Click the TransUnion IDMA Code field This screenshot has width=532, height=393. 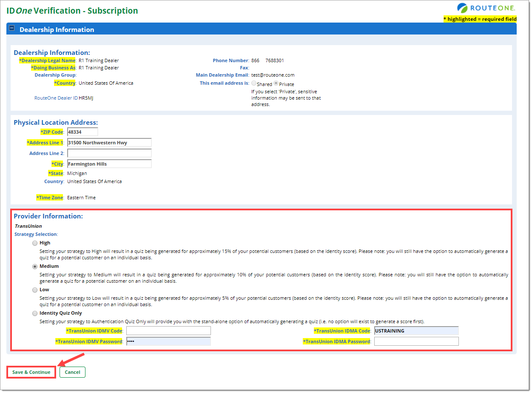pyautogui.click(x=416, y=331)
